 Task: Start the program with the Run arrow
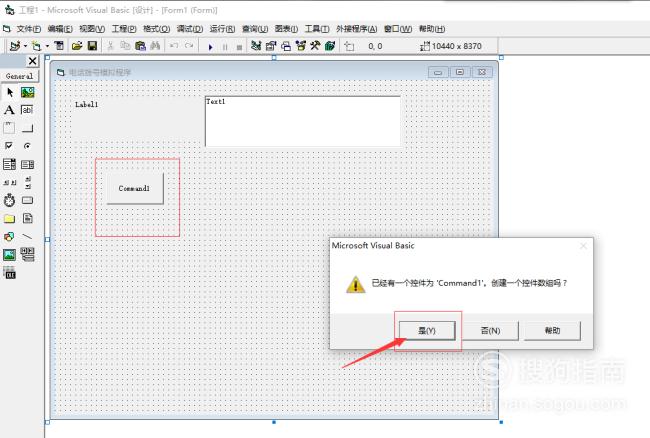coord(211,47)
